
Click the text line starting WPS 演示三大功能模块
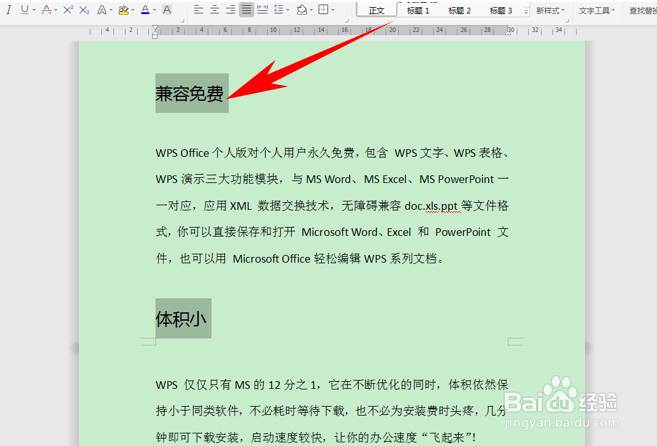pos(332,179)
